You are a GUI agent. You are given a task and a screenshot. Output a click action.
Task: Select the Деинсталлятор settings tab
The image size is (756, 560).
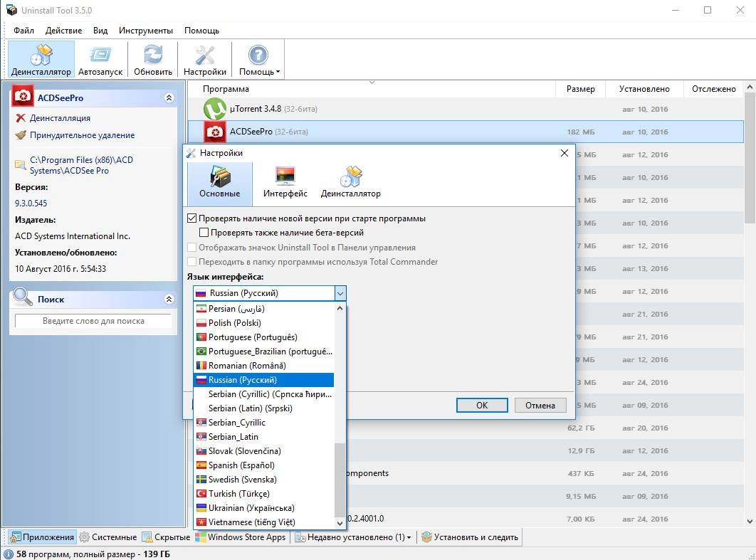(x=350, y=181)
